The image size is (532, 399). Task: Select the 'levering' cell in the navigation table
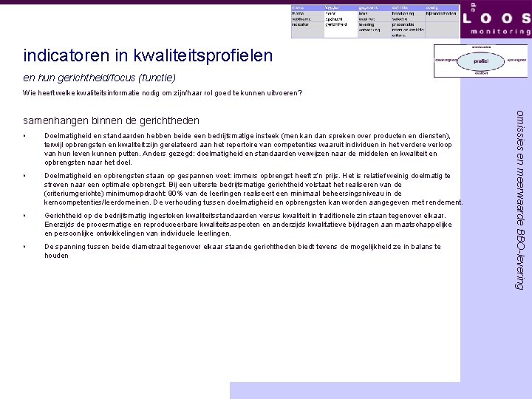(x=366, y=24)
